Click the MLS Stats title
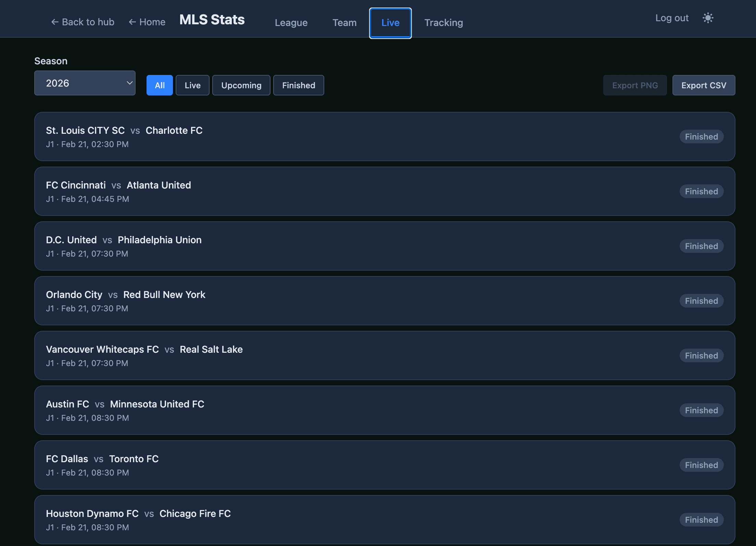This screenshot has width=756, height=546. [x=212, y=19]
